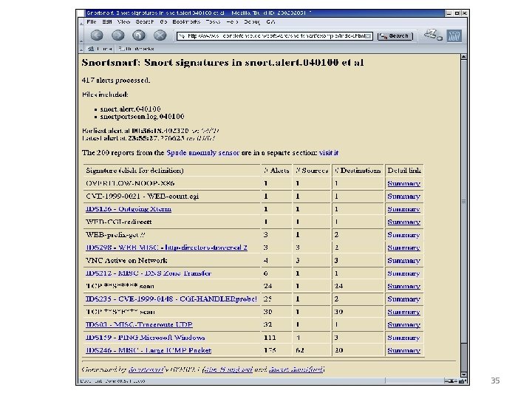Open the Search menu
Screen dimensions: 532x399
(145, 21)
